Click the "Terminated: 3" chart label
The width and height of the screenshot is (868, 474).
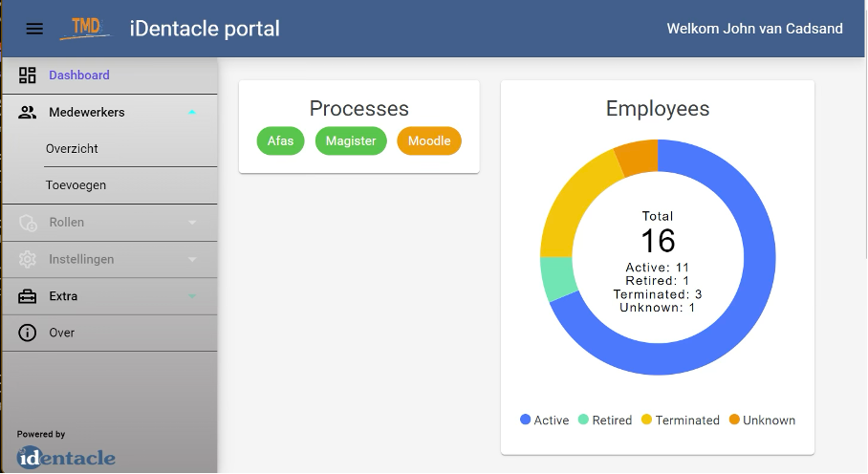658,294
